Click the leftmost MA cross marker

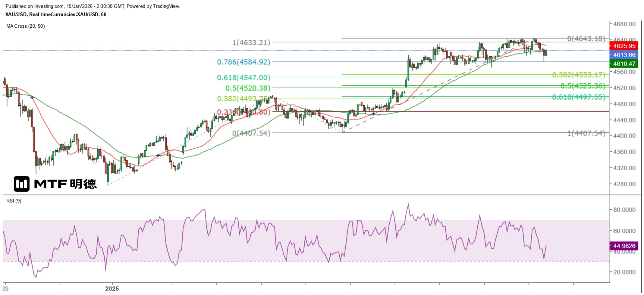32,97
